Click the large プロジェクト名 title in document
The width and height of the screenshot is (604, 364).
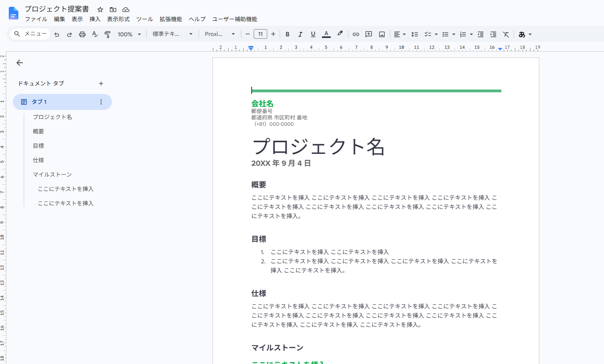tap(318, 146)
